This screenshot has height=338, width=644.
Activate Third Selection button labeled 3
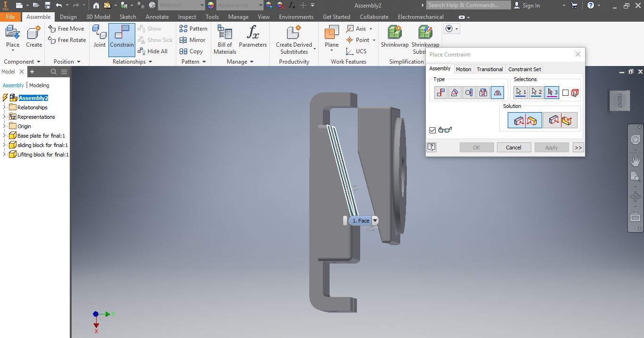pyautogui.click(x=552, y=92)
